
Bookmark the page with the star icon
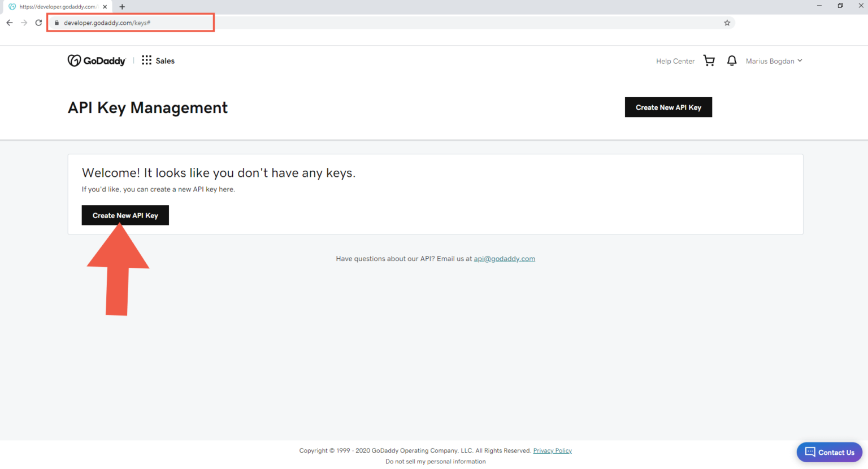click(727, 23)
